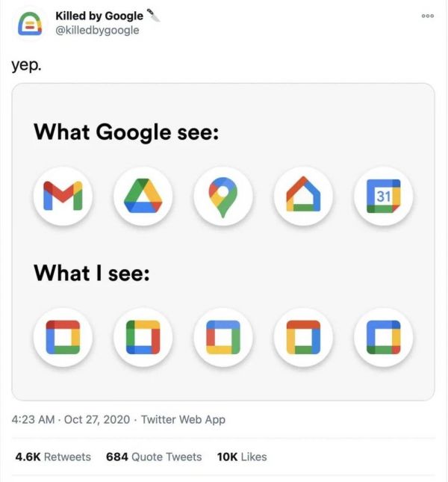The image size is (448, 482).
Task: Click fourth square icon under What I see
Action: [x=303, y=337]
